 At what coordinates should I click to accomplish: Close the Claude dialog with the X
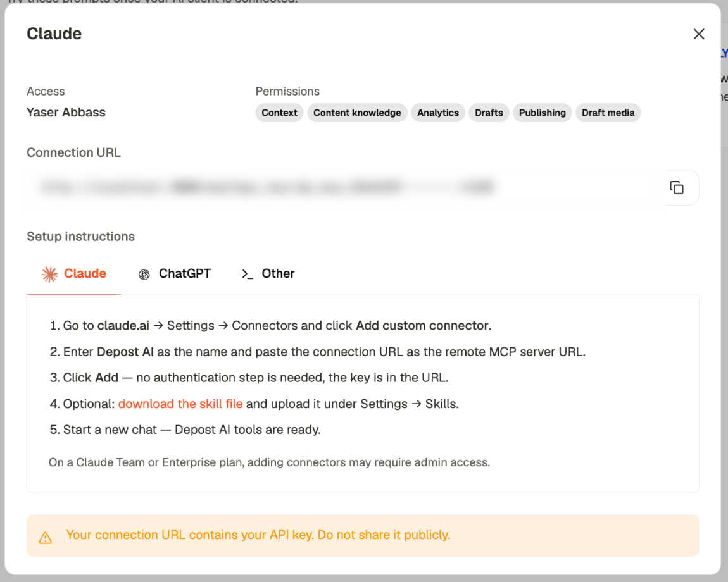click(698, 34)
